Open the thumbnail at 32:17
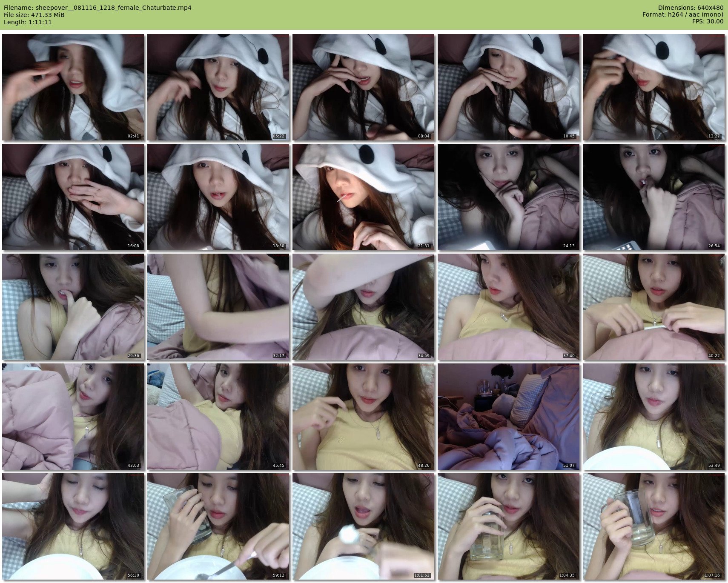Image resolution: width=728 pixels, height=583 pixels. (218, 307)
